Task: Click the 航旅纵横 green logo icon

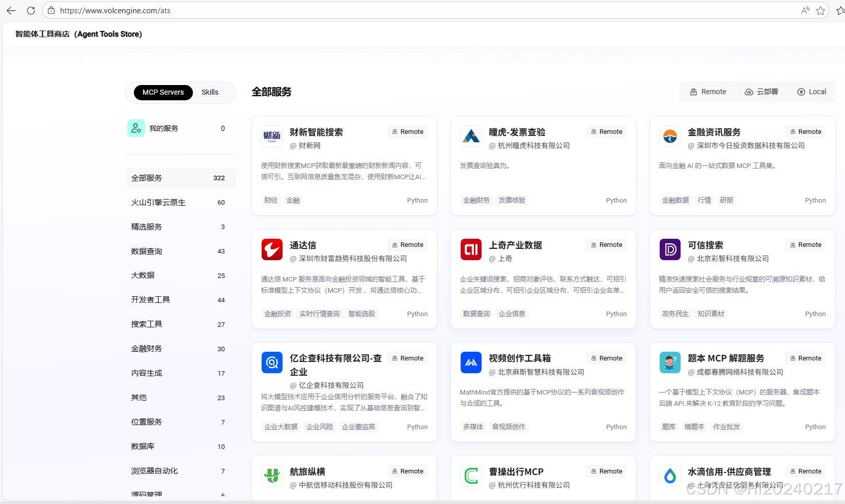Action: pos(272,475)
